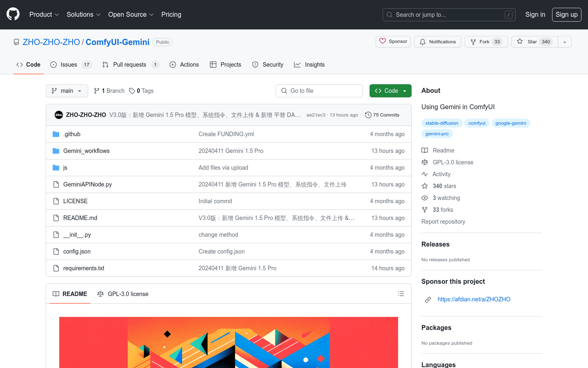Image resolution: width=588 pixels, height=368 pixels.
Task: Open the afdian.net sponsor link
Action: tap(474, 299)
